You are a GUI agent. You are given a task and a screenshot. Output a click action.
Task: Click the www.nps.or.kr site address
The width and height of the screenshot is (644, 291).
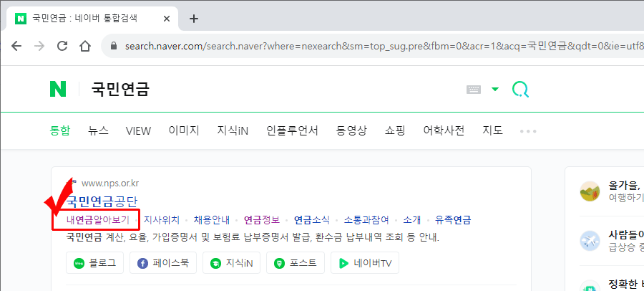(110, 183)
